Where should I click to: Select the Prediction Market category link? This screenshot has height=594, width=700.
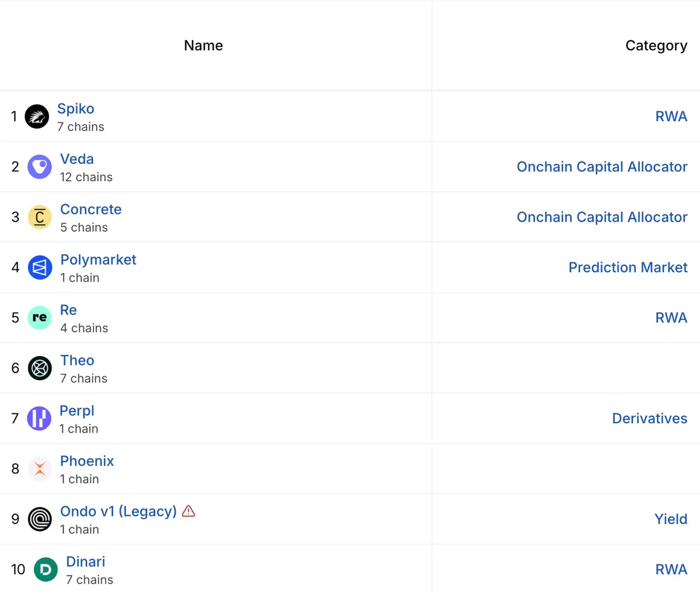[628, 268]
